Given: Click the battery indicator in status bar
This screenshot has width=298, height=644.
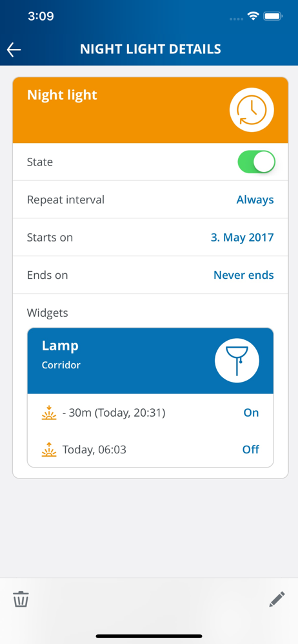Looking at the screenshot, I should click(272, 16).
